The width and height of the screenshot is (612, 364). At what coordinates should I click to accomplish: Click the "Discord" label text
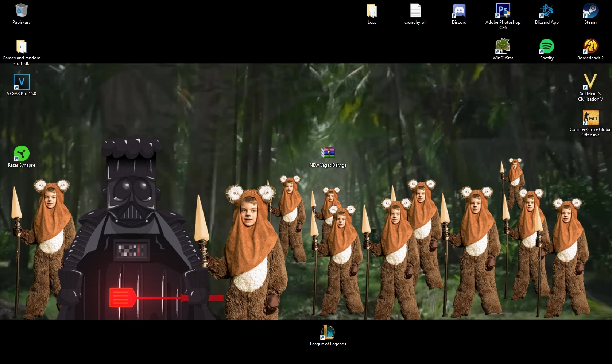[459, 22]
